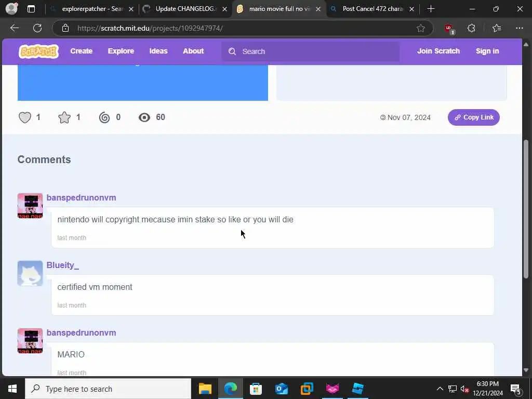Select the comment text 'certified vm moment'
This screenshot has height=399, width=532.
[95, 287]
